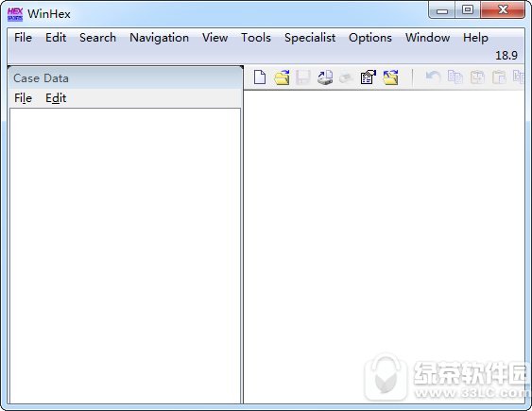The height and width of the screenshot is (411, 532).
Task: Open the Search menu
Action: (97, 38)
